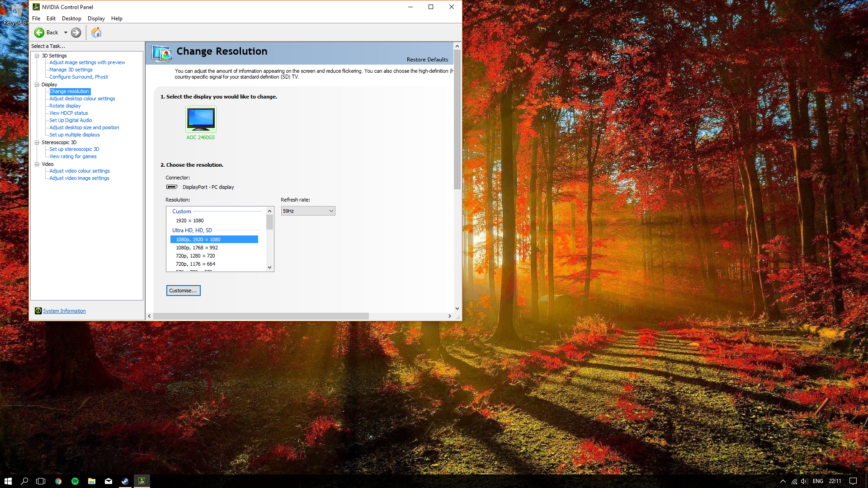Select the AOC 2460G5 monitor icon
The height and width of the screenshot is (488, 868).
[x=201, y=119]
